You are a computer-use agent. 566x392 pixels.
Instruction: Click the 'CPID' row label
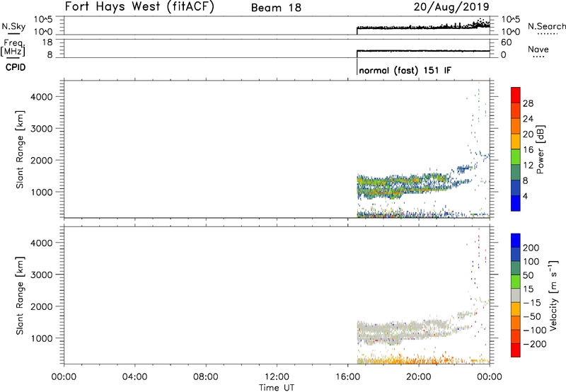pos(16,67)
